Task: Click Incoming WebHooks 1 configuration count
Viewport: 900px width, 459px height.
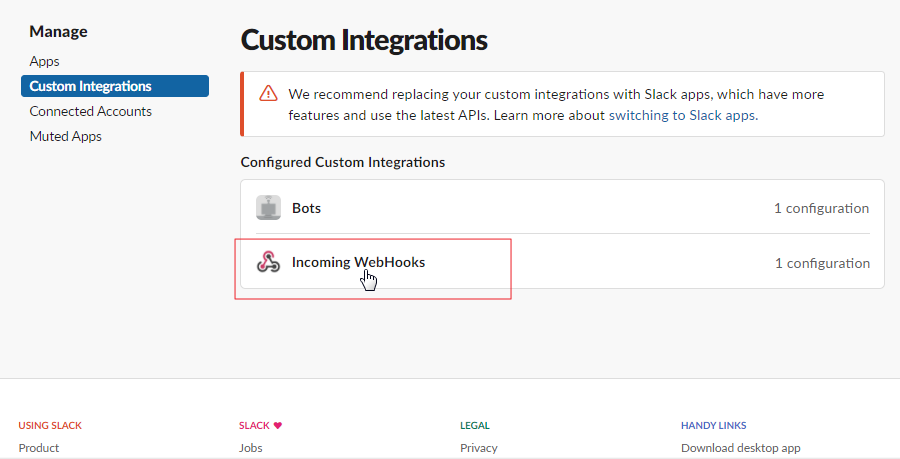Action: (823, 263)
